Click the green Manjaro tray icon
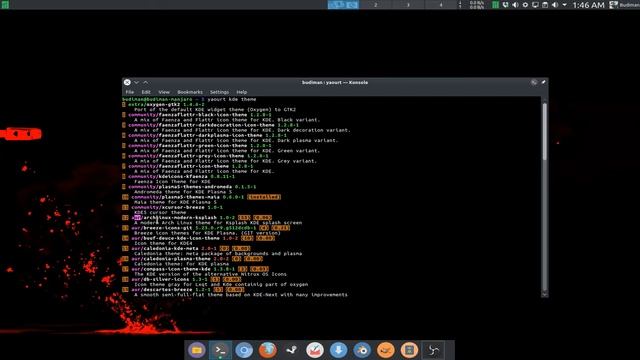This screenshot has height=360, width=640. 495,5
